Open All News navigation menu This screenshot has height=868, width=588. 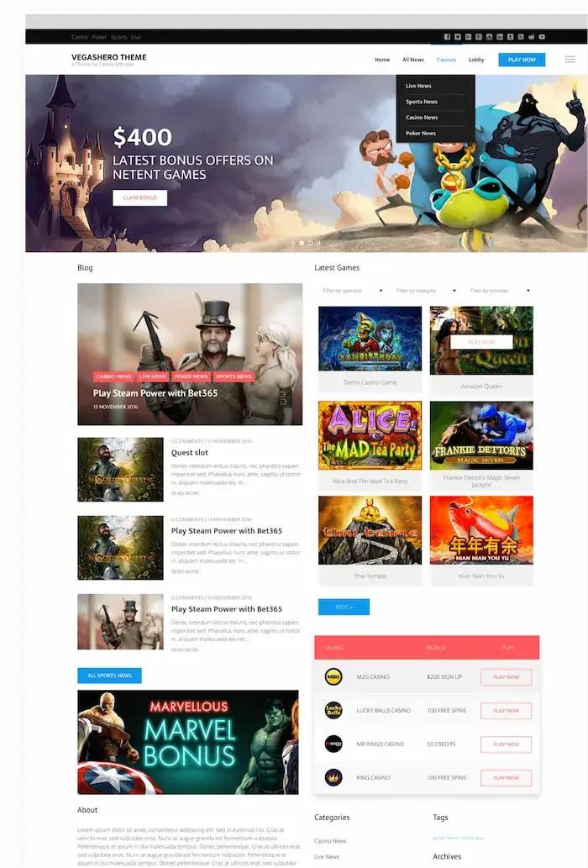(x=413, y=60)
